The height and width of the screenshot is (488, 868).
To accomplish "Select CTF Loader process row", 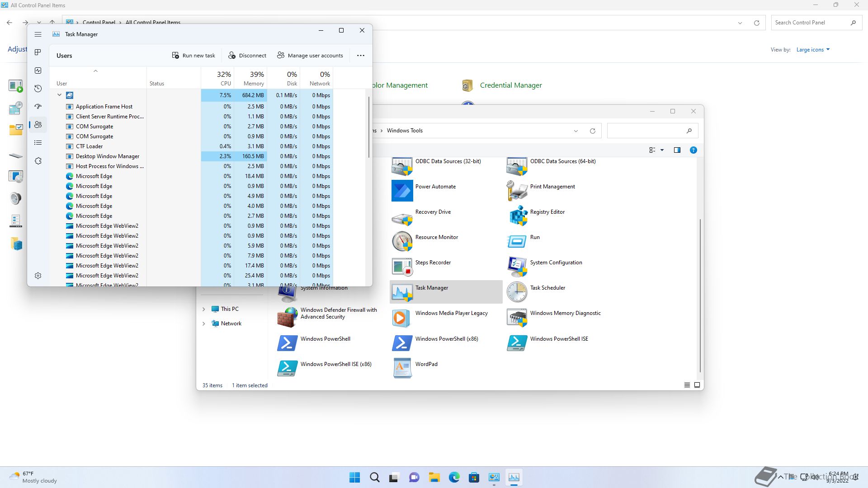I will pyautogui.click(x=191, y=146).
